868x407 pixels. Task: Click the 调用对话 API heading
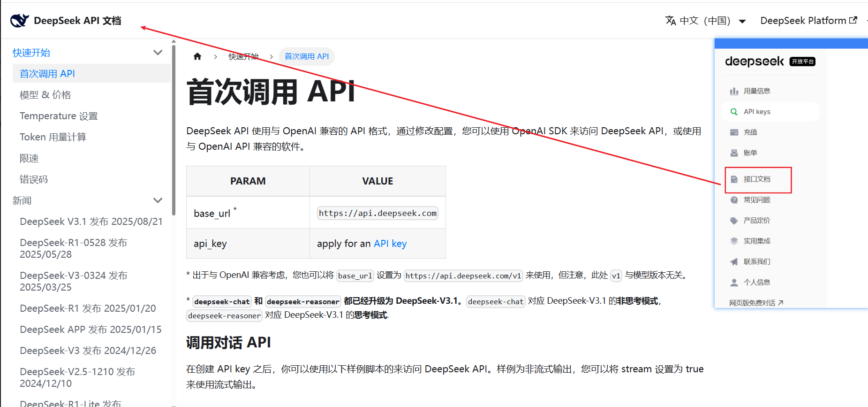click(x=228, y=343)
